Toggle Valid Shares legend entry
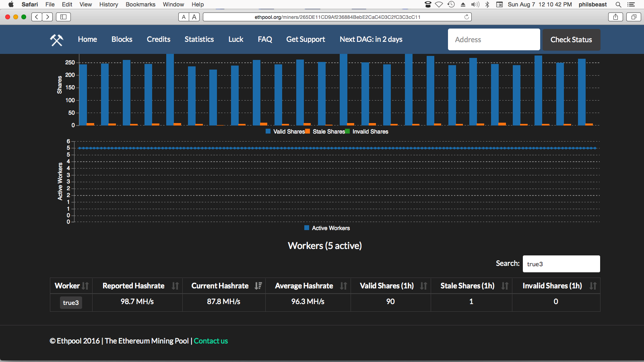The image size is (644, 362). [285, 132]
